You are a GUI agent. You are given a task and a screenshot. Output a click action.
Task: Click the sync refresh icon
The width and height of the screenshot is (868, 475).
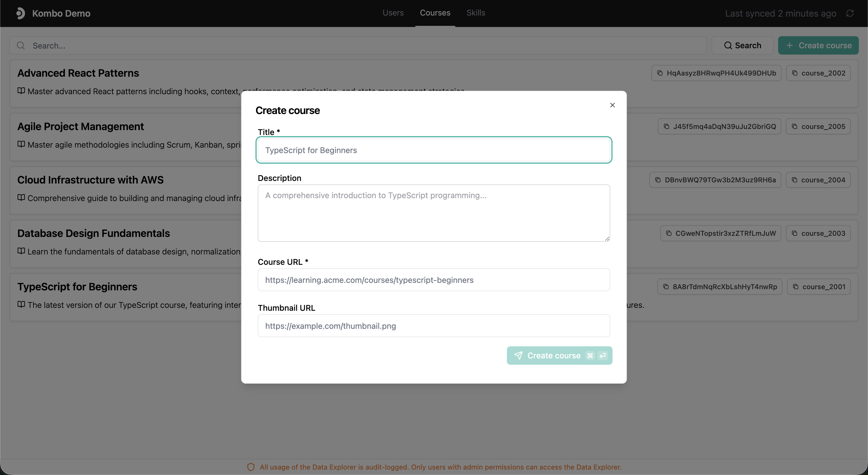(x=850, y=13)
